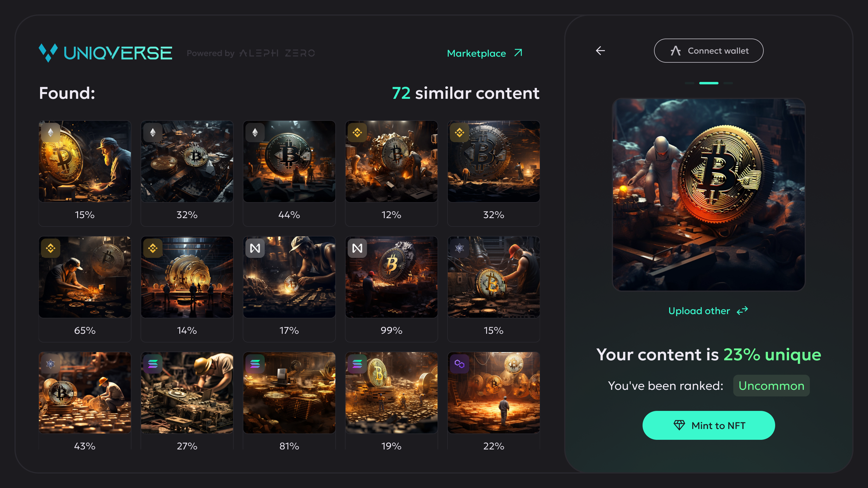The image size is (868, 488).
Task: Click Polygon badge on 22% thumbnail
Action: 460,364
